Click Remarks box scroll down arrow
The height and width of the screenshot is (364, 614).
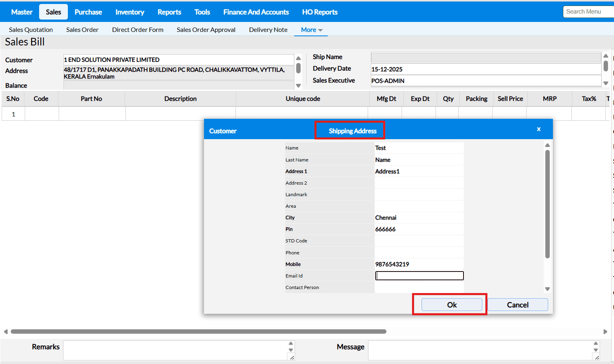[x=291, y=350]
